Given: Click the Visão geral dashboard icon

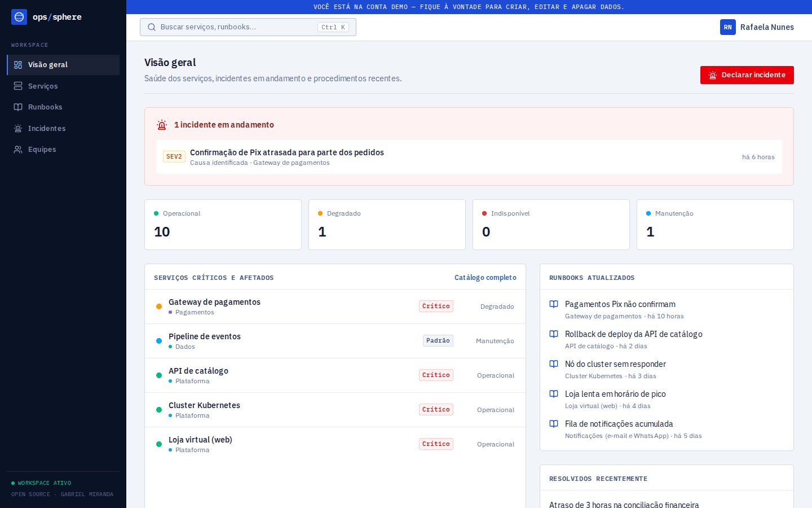Looking at the screenshot, I should click(18, 65).
